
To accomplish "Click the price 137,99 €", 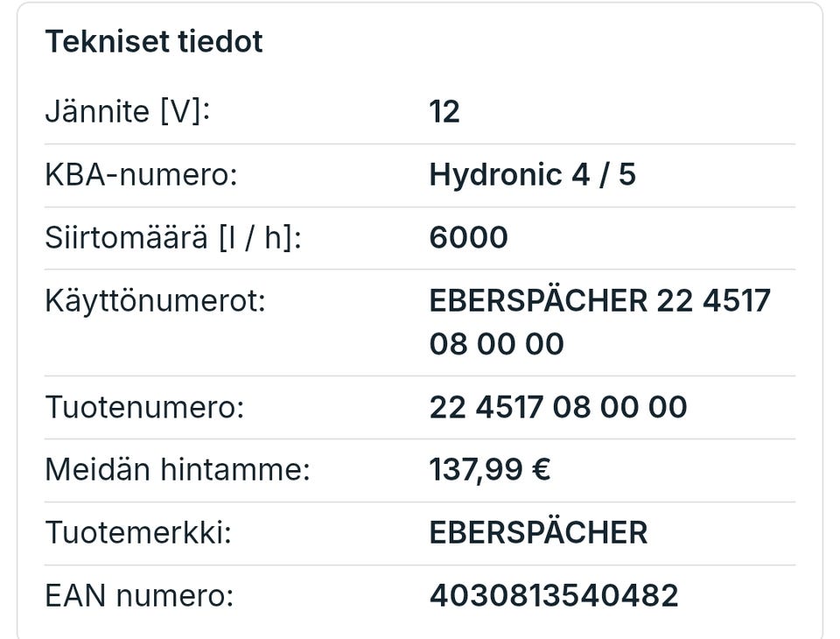I will 490,470.
